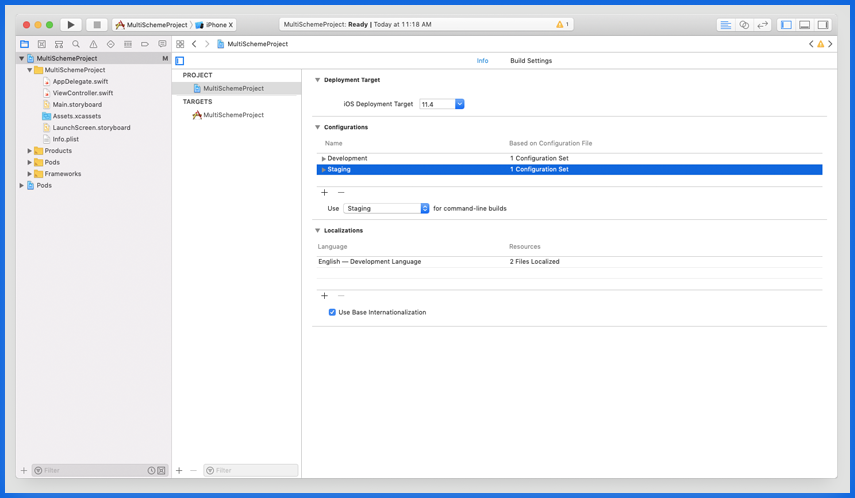The height and width of the screenshot is (498, 855).
Task: Collapse the Configurations section
Action: pos(317,128)
